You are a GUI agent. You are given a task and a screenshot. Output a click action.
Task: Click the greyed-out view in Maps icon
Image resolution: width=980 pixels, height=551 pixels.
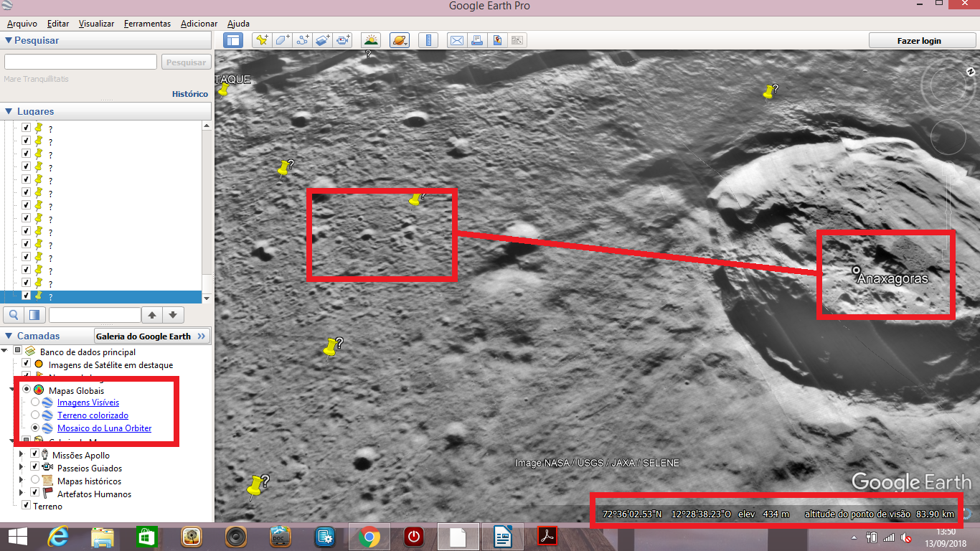coord(517,40)
